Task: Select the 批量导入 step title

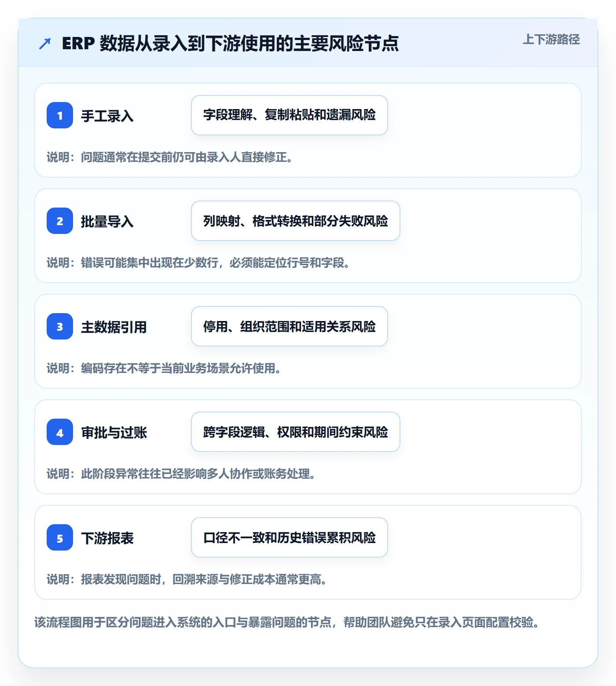Action: click(x=107, y=222)
